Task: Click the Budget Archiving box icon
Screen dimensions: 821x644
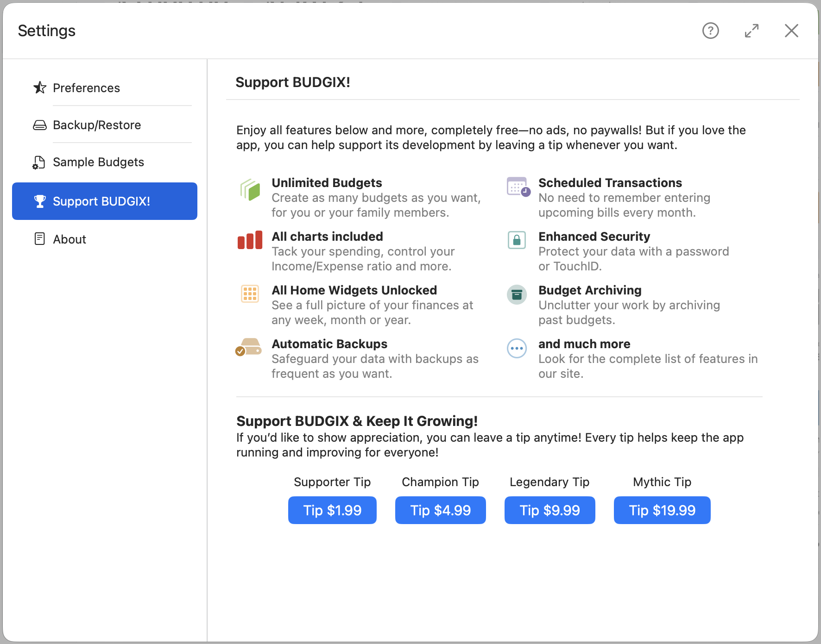Action: (x=517, y=294)
